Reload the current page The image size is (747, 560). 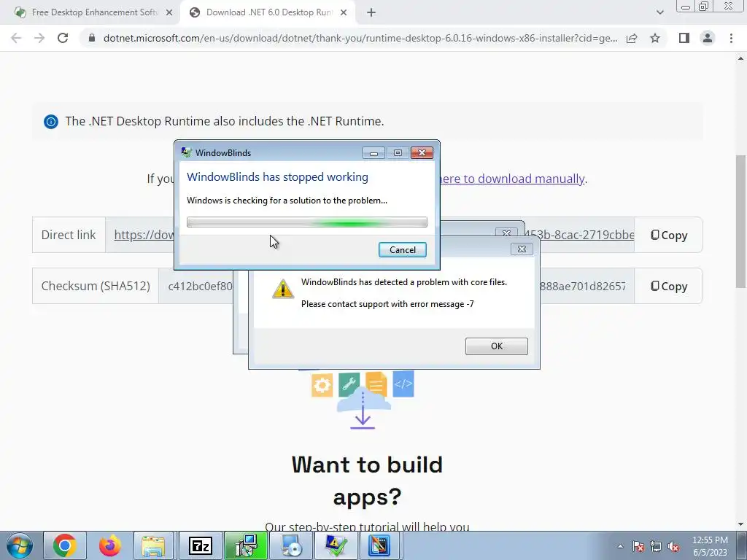tap(63, 38)
